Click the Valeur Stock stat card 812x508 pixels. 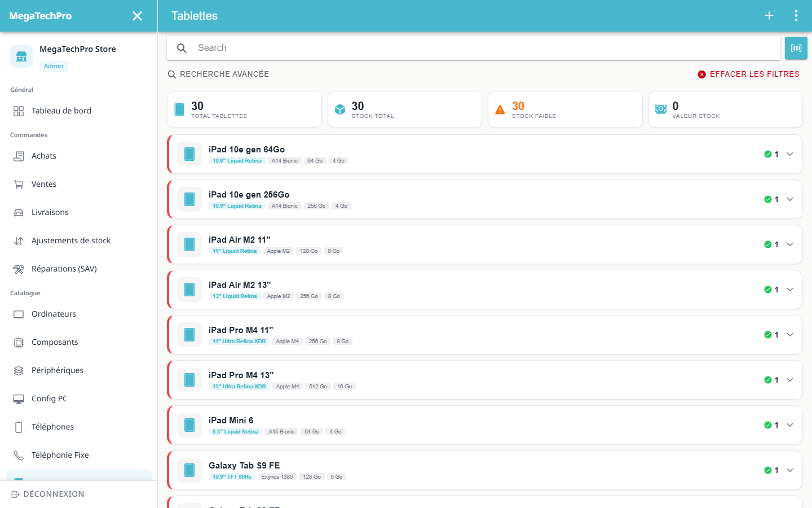[x=726, y=110]
